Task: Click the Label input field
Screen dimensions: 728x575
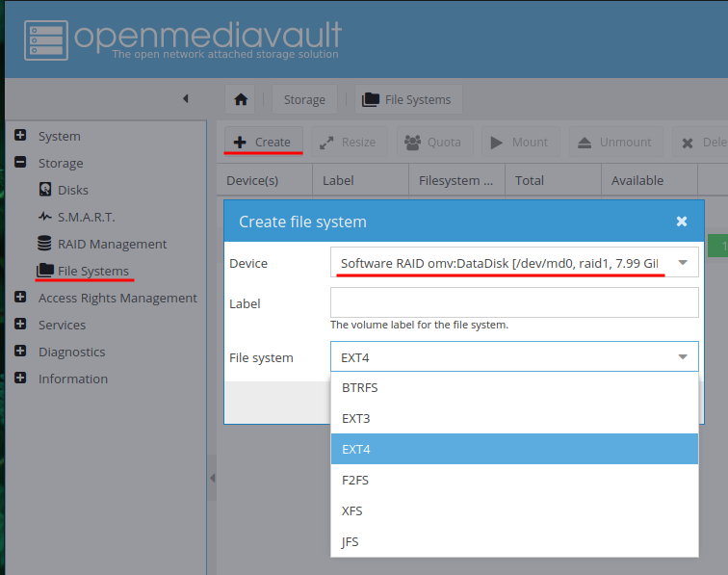Action: [x=514, y=302]
